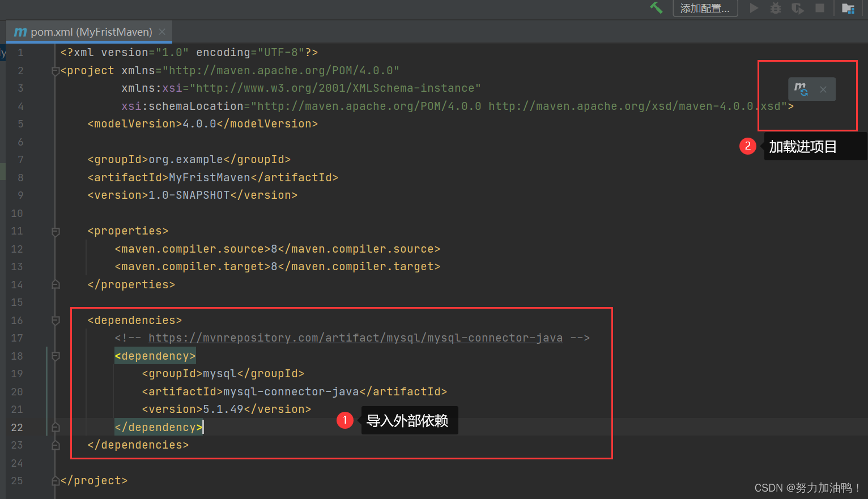This screenshot has width=868, height=499.
Task: Click the highlighted opening dependency tag
Action: (x=155, y=356)
